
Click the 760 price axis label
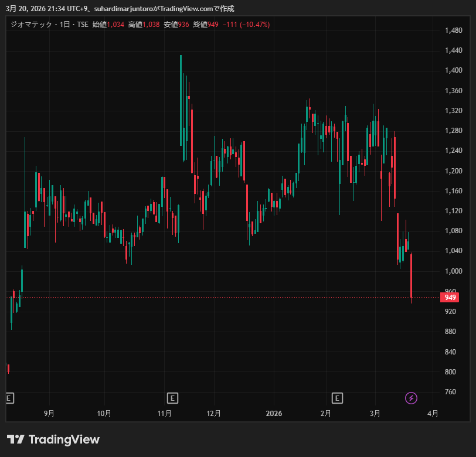point(450,392)
